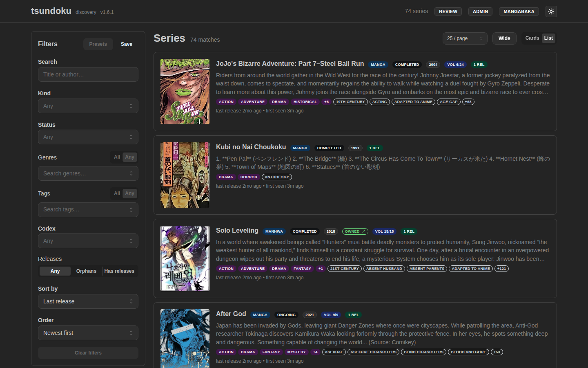This screenshot has width=588, height=368.
Task: Open the Kind dropdown
Action: coord(88,106)
